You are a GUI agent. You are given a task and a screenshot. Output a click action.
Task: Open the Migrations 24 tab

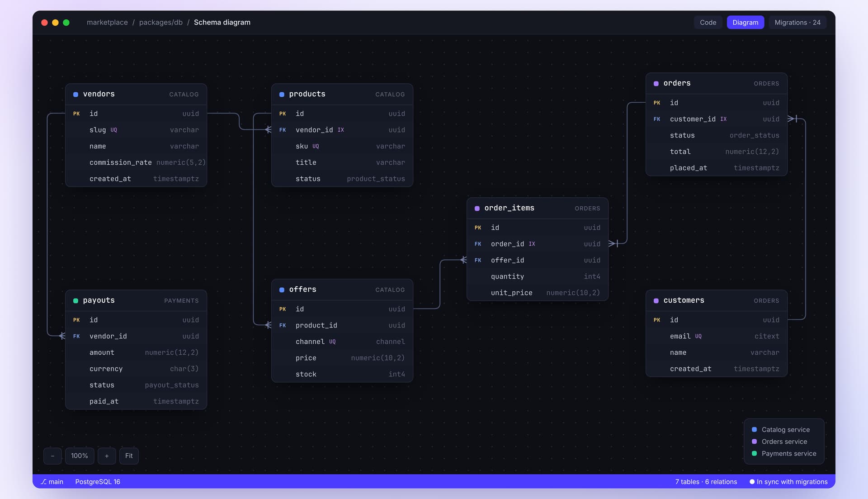pyautogui.click(x=797, y=22)
